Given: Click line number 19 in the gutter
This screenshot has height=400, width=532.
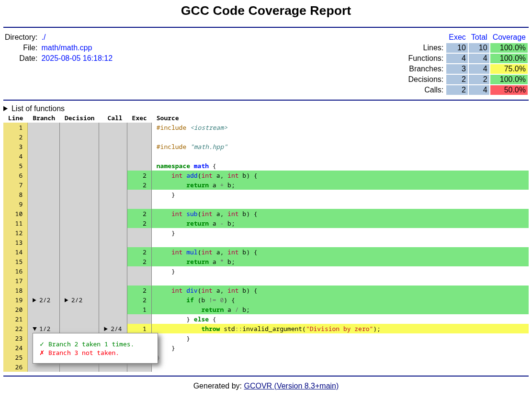Looking at the screenshot, I should pyautogui.click(x=19, y=300).
